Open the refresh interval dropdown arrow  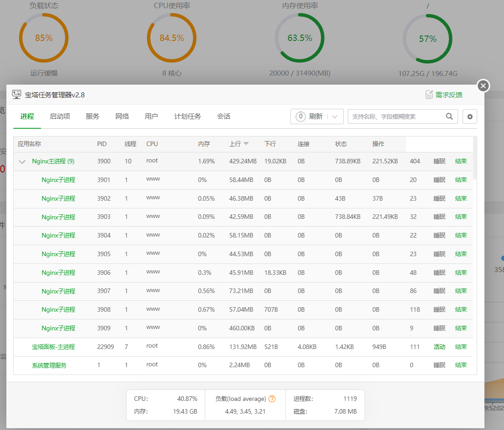[x=335, y=116]
